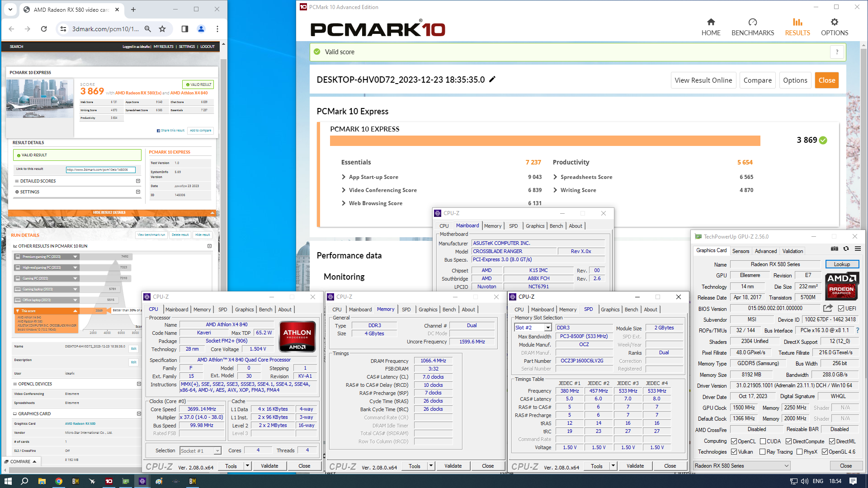Bookmark this page with star icon
This screenshot has width=868, height=488.
pyautogui.click(x=162, y=29)
